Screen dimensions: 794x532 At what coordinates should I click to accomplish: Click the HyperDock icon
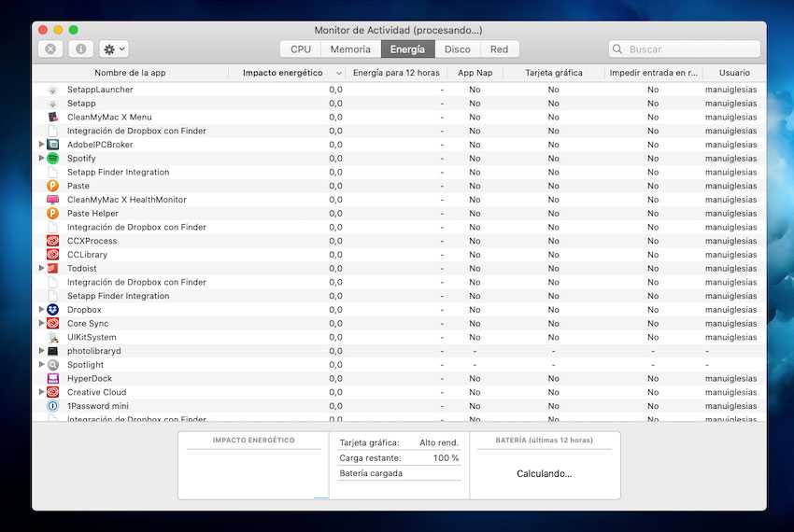[52, 378]
